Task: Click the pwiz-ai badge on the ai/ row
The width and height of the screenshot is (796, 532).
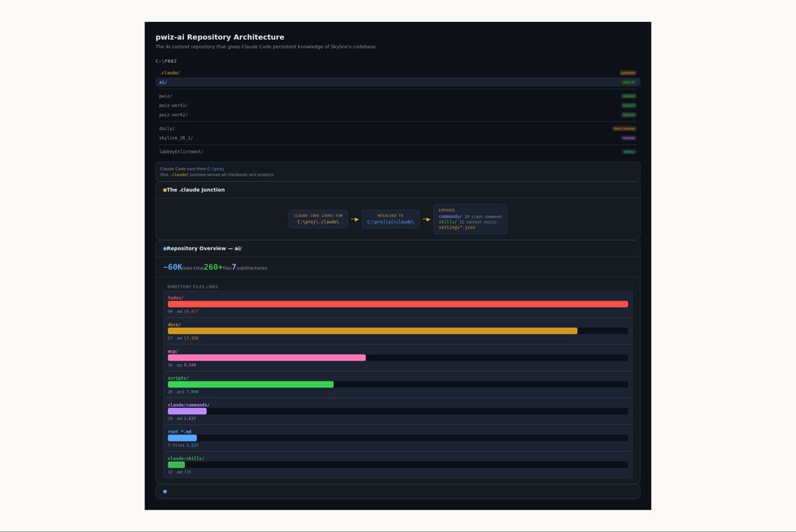Action: coord(628,82)
